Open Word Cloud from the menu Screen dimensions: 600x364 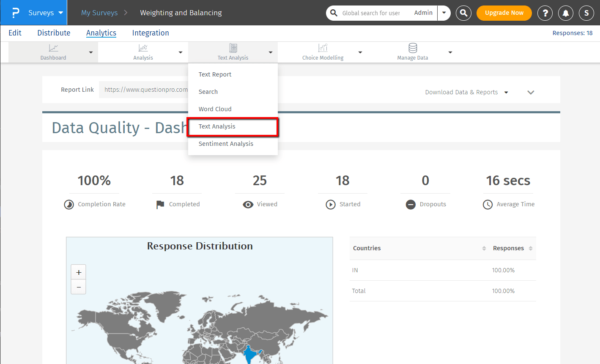coord(215,109)
